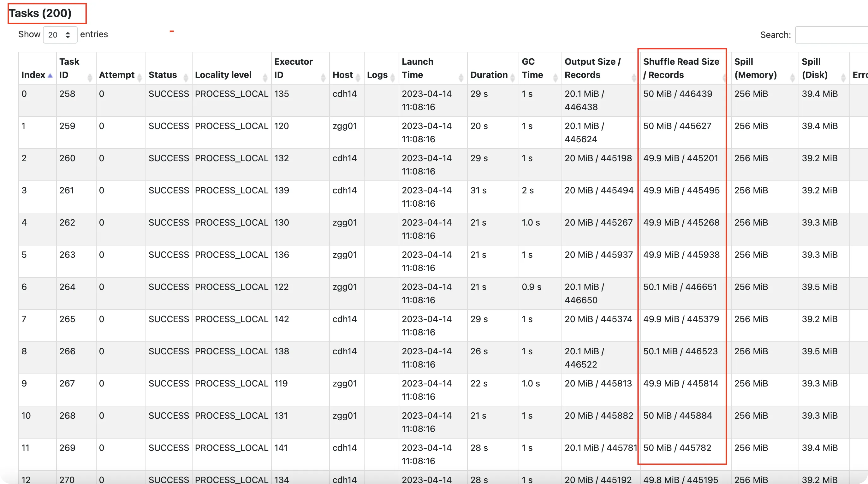868x484 pixels.
Task: Click the Task ID sort arrows
Action: [90, 78]
